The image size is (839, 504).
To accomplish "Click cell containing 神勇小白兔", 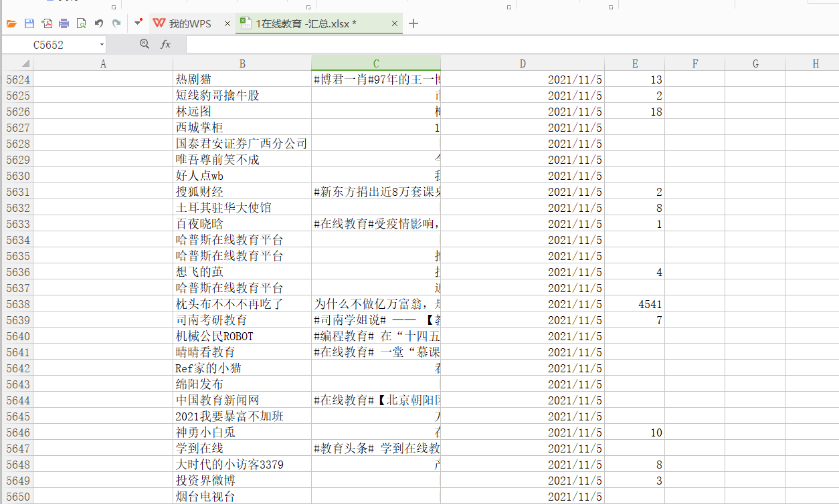I will [242, 432].
